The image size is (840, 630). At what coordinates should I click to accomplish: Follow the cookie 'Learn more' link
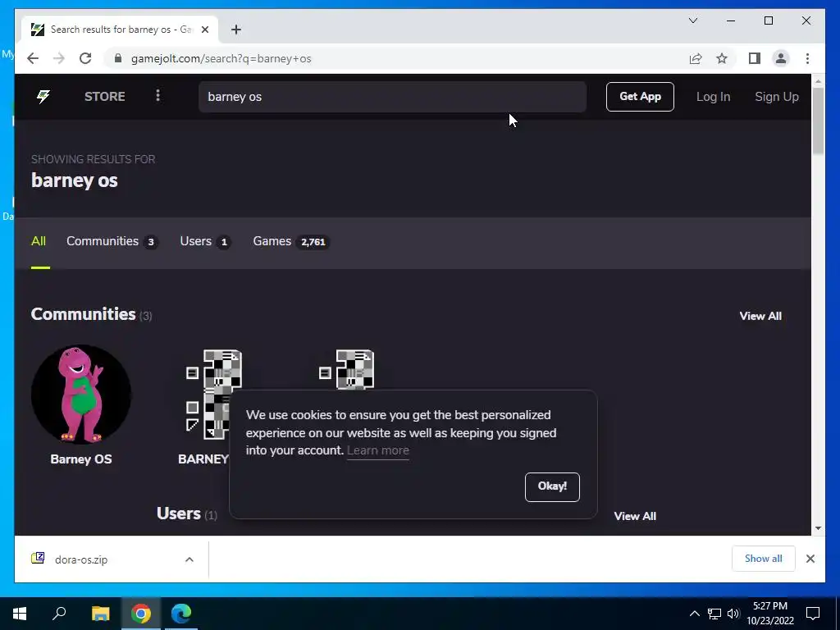tap(377, 450)
